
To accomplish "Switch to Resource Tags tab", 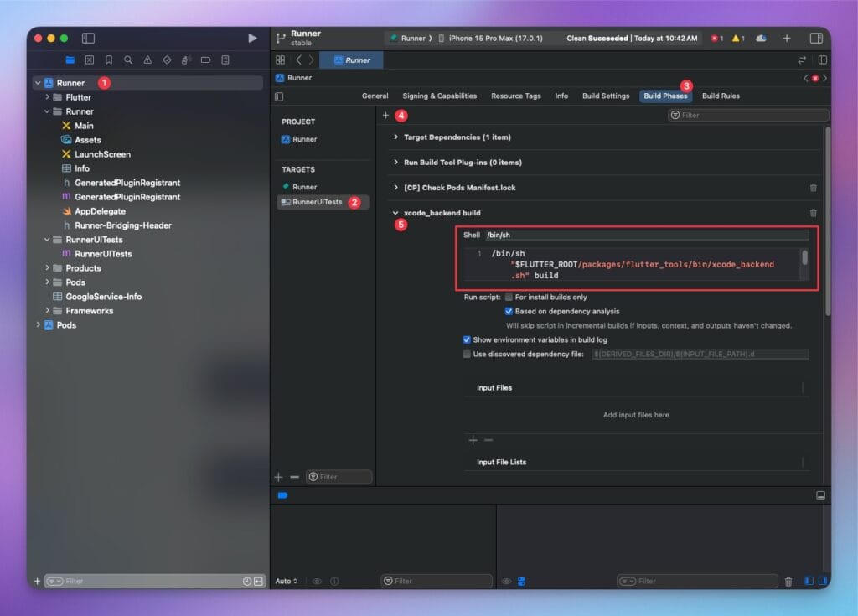I will [x=515, y=96].
